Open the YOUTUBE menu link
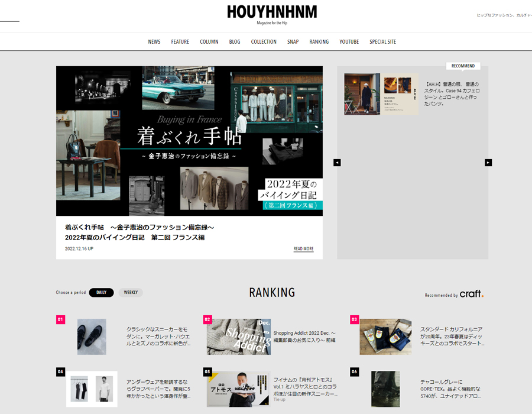532x414 pixels. pos(349,42)
